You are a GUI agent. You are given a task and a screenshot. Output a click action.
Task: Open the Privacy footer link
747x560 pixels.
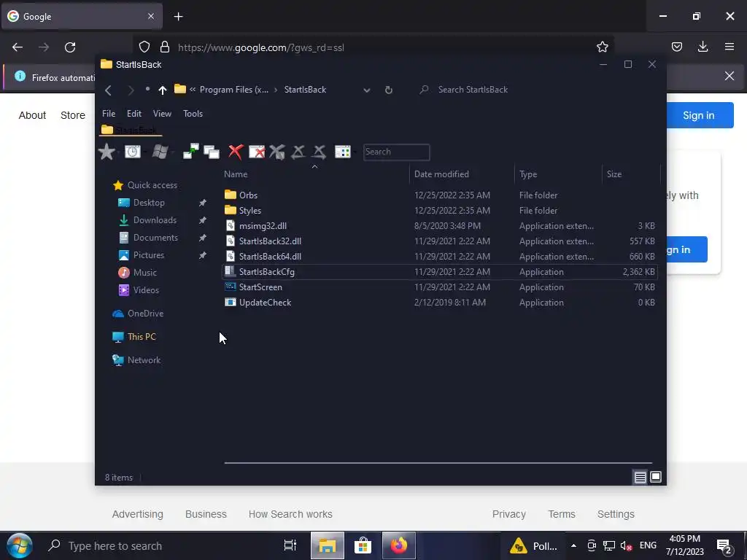(x=508, y=514)
